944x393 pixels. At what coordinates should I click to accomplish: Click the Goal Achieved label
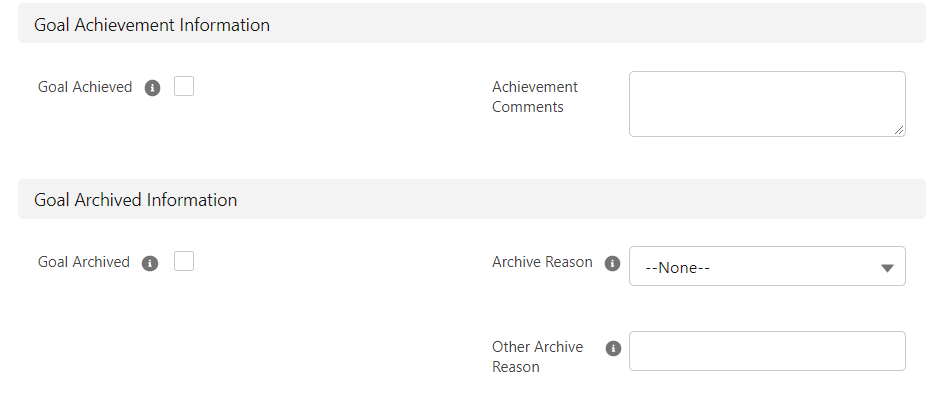pyautogui.click(x=85, y=87)
